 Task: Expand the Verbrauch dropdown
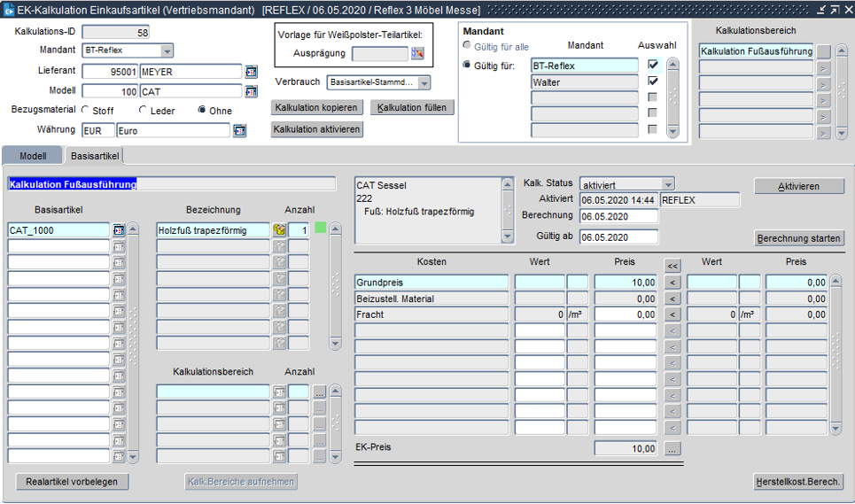[424, 82]
